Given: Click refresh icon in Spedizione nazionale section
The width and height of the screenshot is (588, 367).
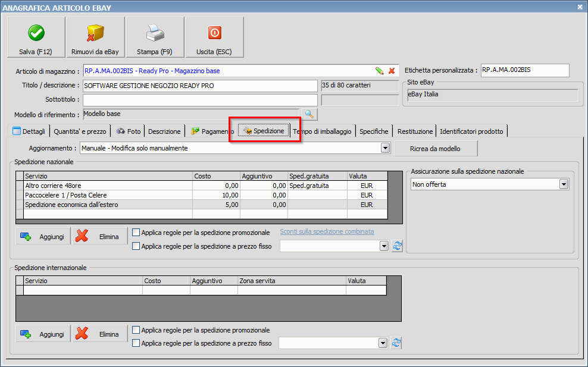Looking at the screenshot, I should [x=397, y=246].
